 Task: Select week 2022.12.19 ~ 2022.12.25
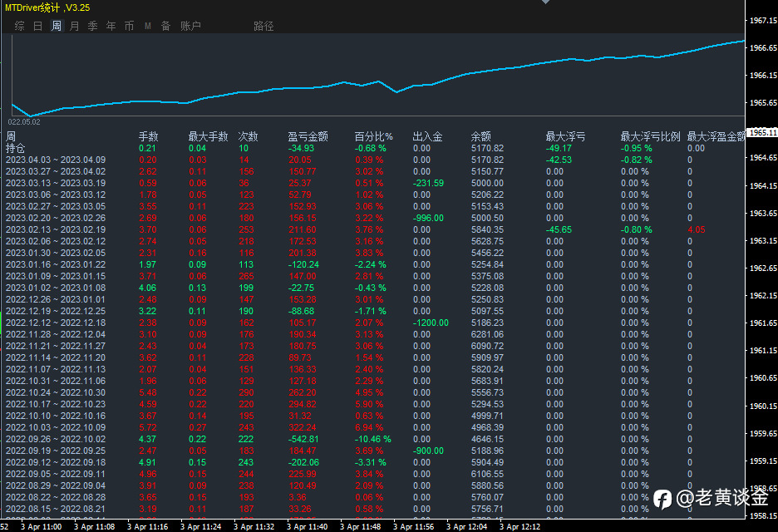tap(56, 311)
